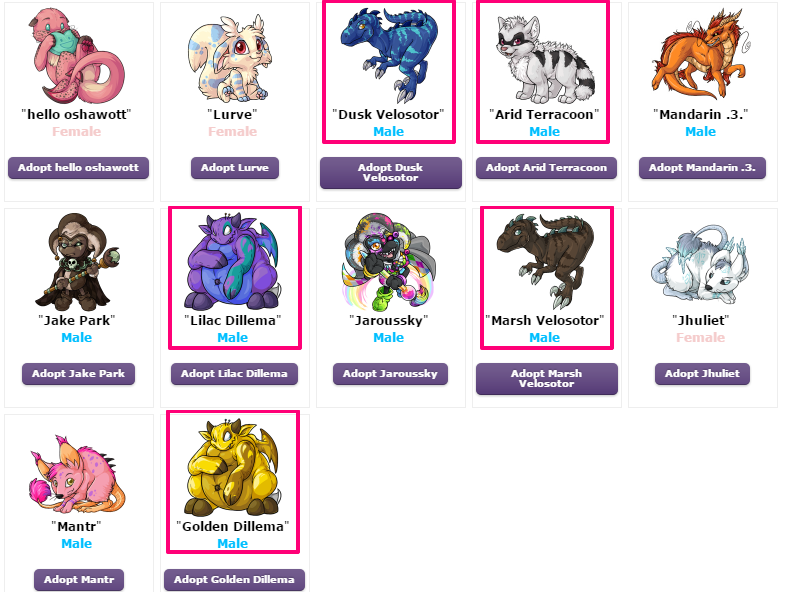785x592 pixels.
Task: Select the striped Arid Terracoon pet image
Action: coord(545,59)
